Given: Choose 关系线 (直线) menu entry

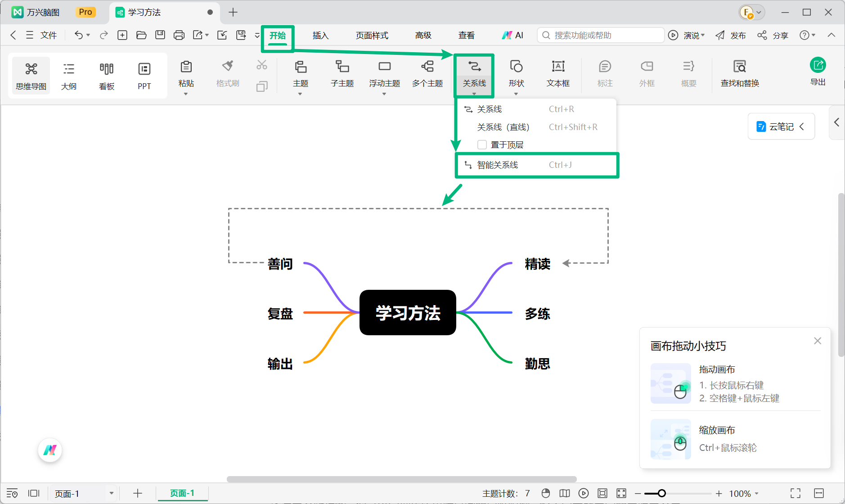Looking at the screenshot, I should [x=537, y=127].
